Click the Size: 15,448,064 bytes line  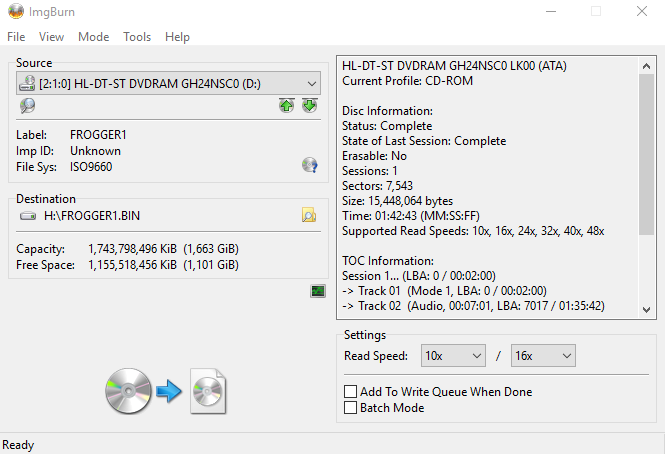397,201
